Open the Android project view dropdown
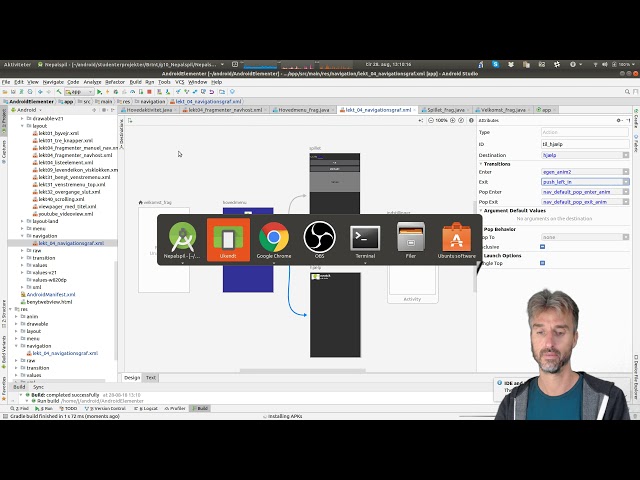Image resolution: width=640 pixels, height=480 pixels. click(x=27, y=110)
